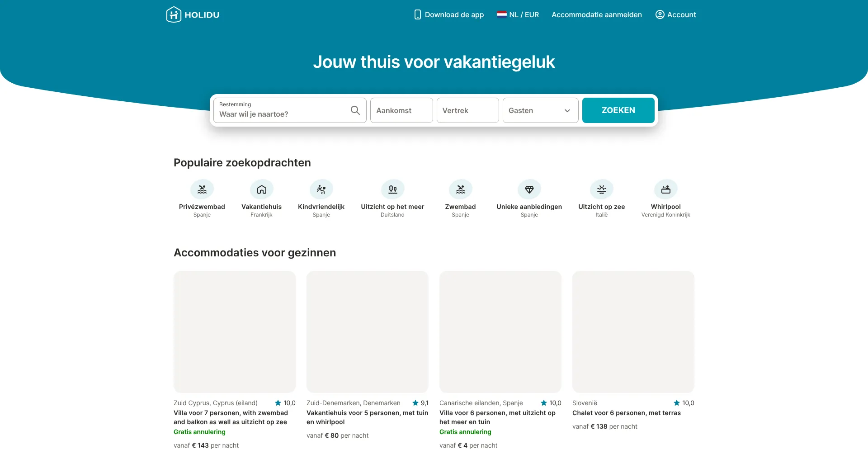The image size is (868, 449).
Task: Click Accommodatie aanmelden in the header
Action: [x=597, y=14]
